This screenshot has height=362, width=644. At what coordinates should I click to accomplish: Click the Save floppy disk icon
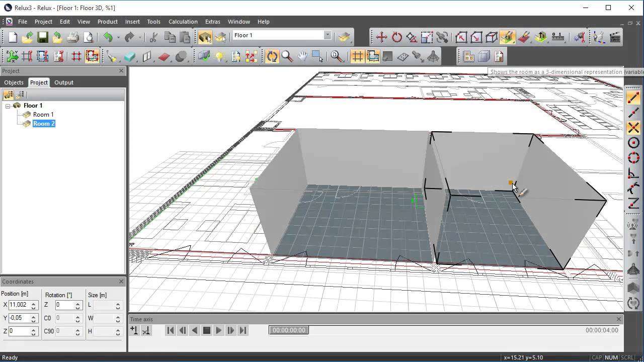point(42,37)
